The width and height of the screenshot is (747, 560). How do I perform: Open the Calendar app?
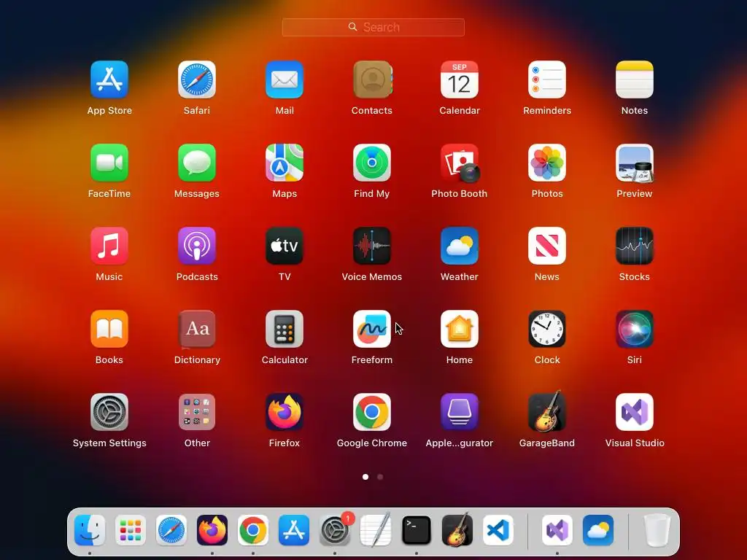pyautogui.click(x=460, y=79)
